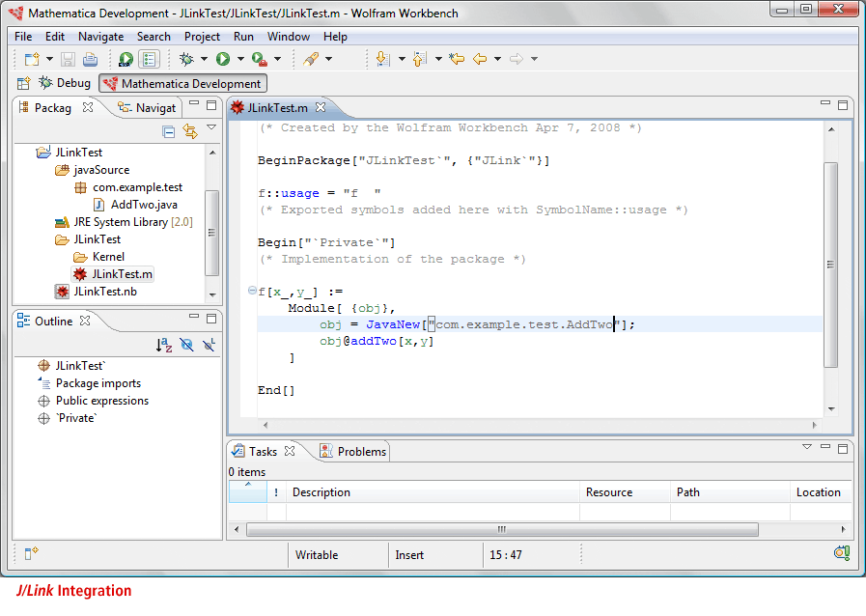Collapse all items in Package Explorer
This screenshot has height=616, width=866.
pyautogui.click(x=168, y=131)
